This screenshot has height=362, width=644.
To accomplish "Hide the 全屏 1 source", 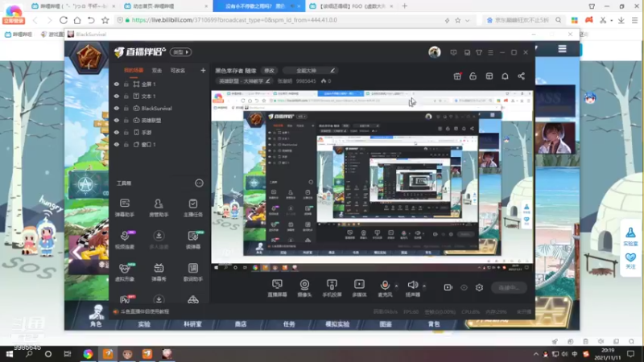I will pos(117,84).
